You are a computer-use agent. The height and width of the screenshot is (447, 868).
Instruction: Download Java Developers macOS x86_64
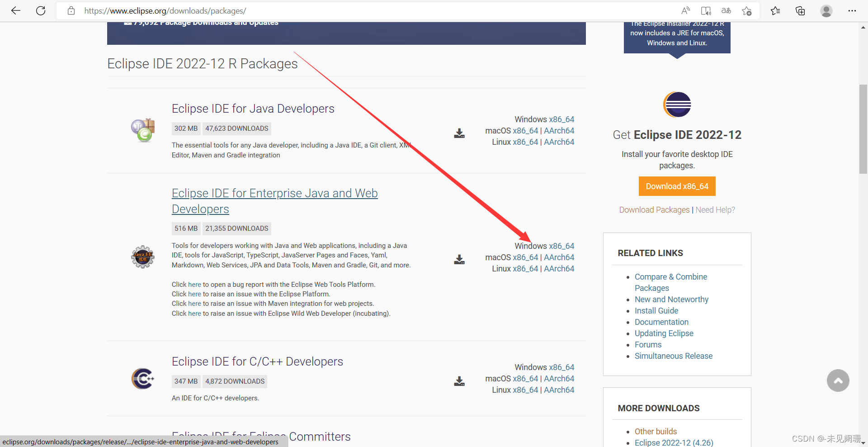click(525, 131)
